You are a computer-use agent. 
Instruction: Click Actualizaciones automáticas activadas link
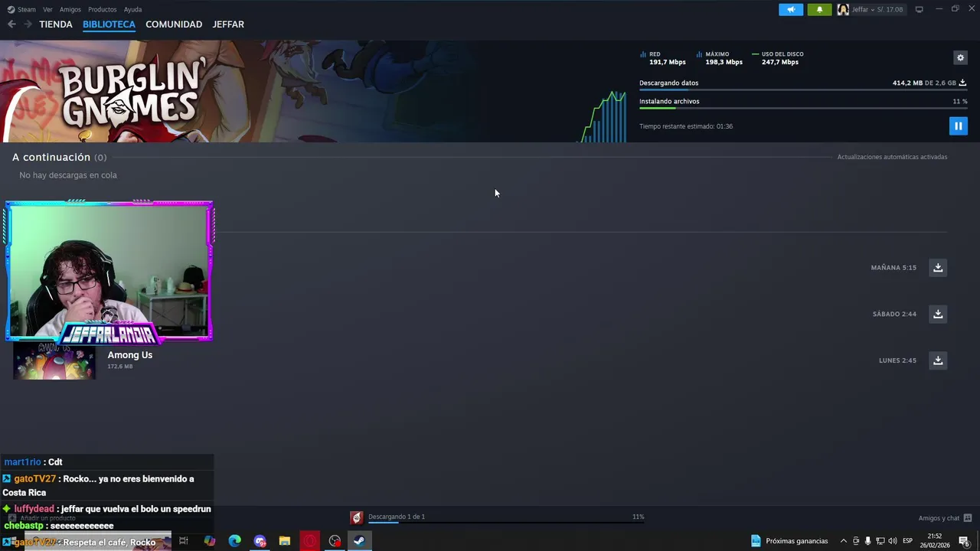(892, 157)
